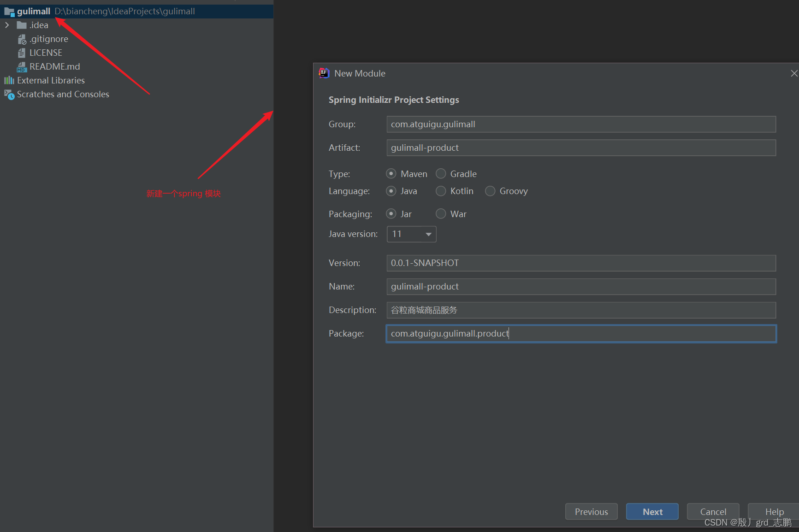Click the README.md markdown file icon
The image size is (799, 532).
tap(22, 67)
